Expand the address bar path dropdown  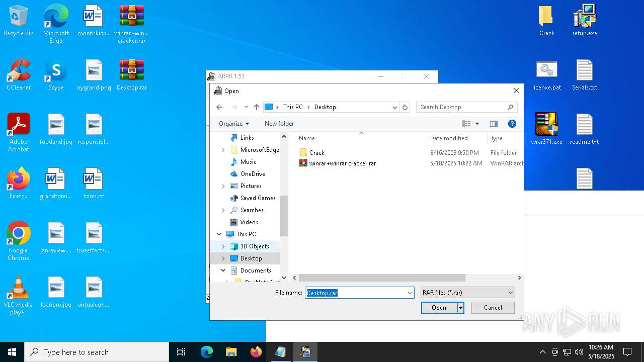[x=394, y=107]
